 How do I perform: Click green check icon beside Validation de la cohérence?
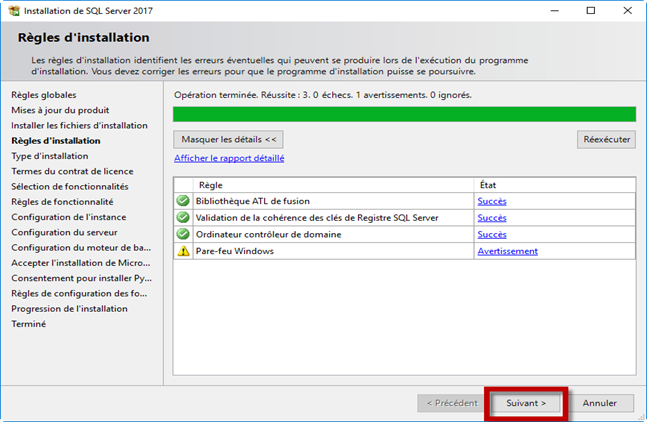(183, 217)
